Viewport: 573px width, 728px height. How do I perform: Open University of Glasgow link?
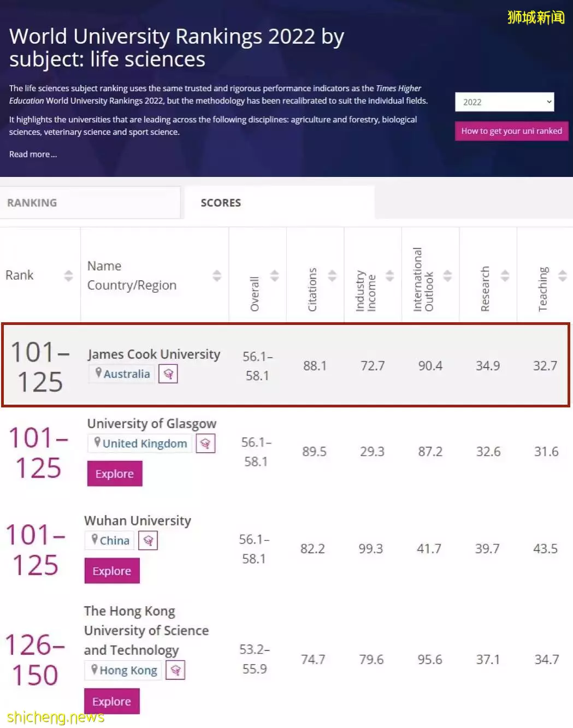(x=152, y=424)
